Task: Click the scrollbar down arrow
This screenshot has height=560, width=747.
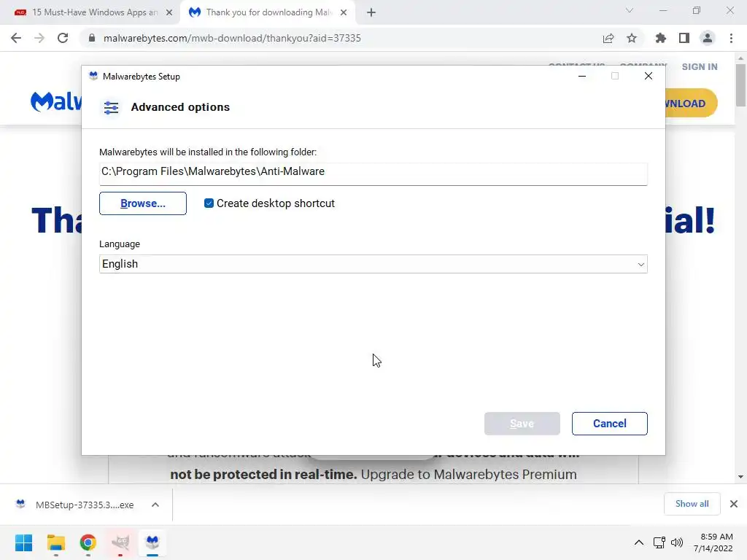Action: pyautogui.click(x=740, y=477)
